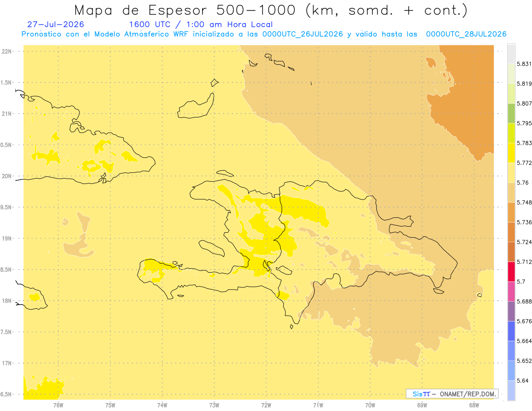Click the 69W longitude label
This screenshot has width=532, height=411.
coord(422,405)
